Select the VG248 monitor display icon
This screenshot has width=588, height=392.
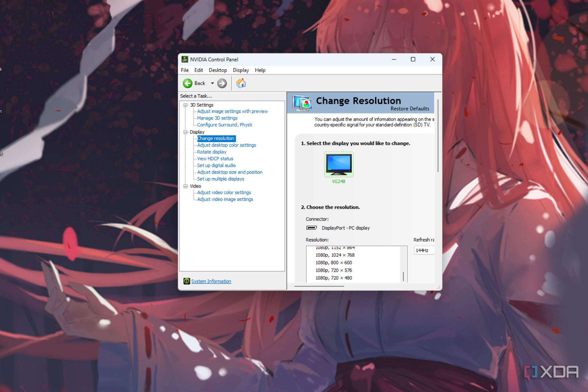[339, 165]
